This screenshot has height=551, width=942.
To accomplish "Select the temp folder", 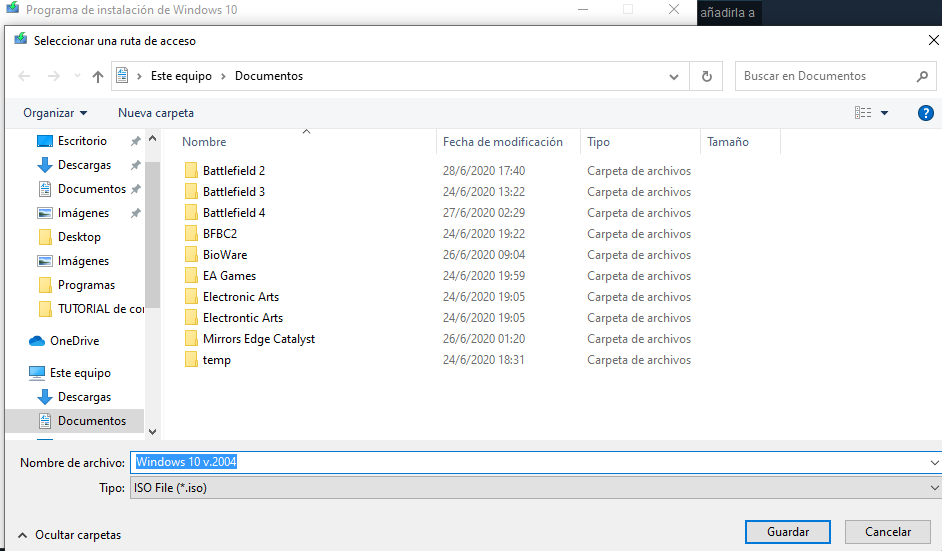I will pyautogui.click(x=216, y=360).
